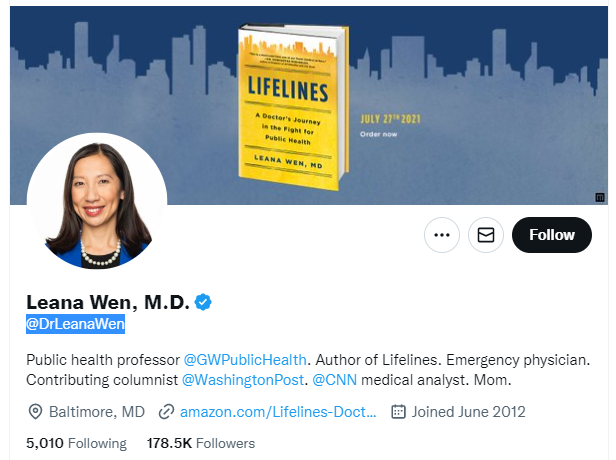
Task: Click the Lifelines book cover in the banner
Action: [x=293, y=107]
